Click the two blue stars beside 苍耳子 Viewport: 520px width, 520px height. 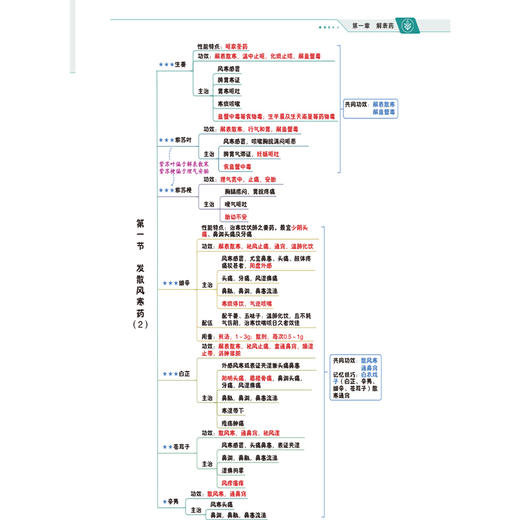point(168,447)
